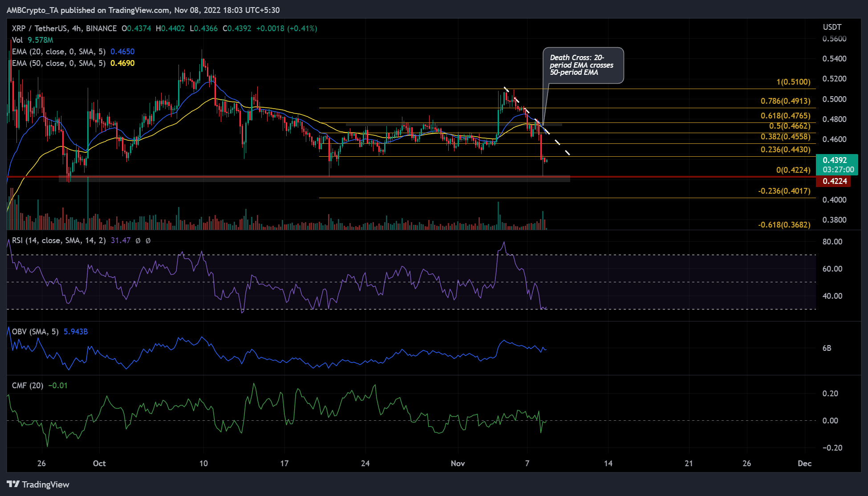Click the CMF value -0.01
Image resolution: width=868 pixels, height=496 pixels.
pyautogui.click(x=58, y=386)
